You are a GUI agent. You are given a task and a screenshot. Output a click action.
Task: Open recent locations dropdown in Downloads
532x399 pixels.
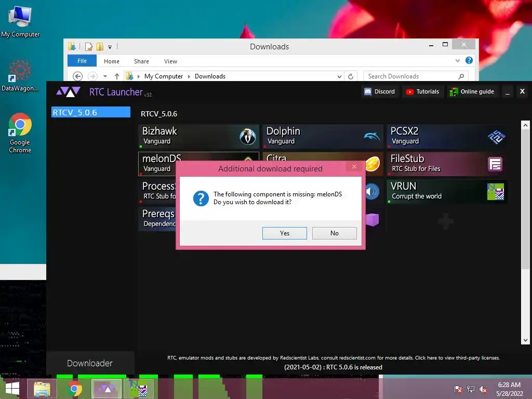[105, 76]
